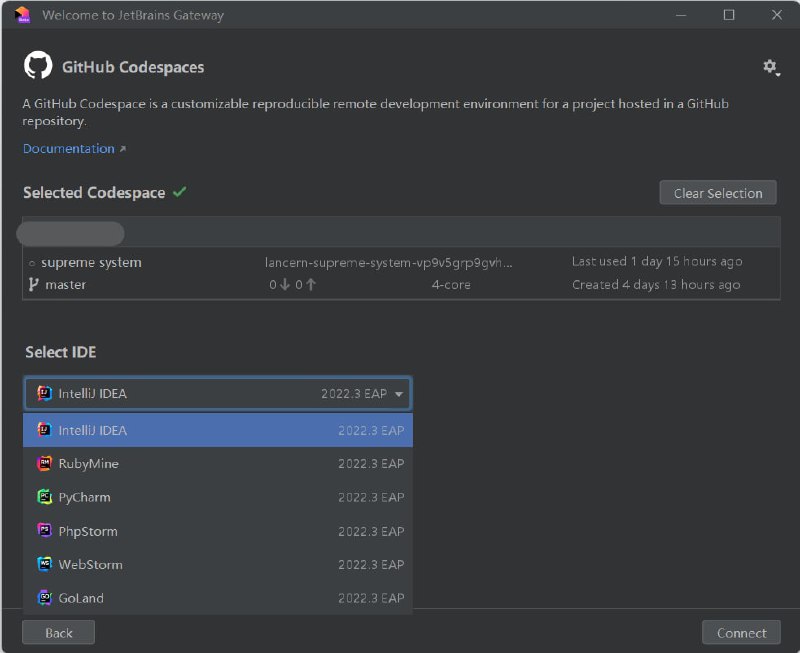Click the JetBrains Gateway title bar icon
This screenshot has width=800, height=653.
coord(22,15)
